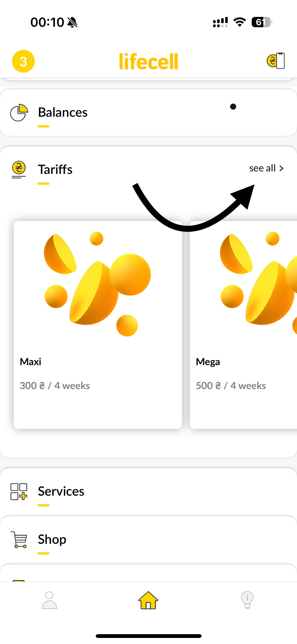Tap the Shop cart icon
The image size is (297, 644).
[x=19, y=539]
